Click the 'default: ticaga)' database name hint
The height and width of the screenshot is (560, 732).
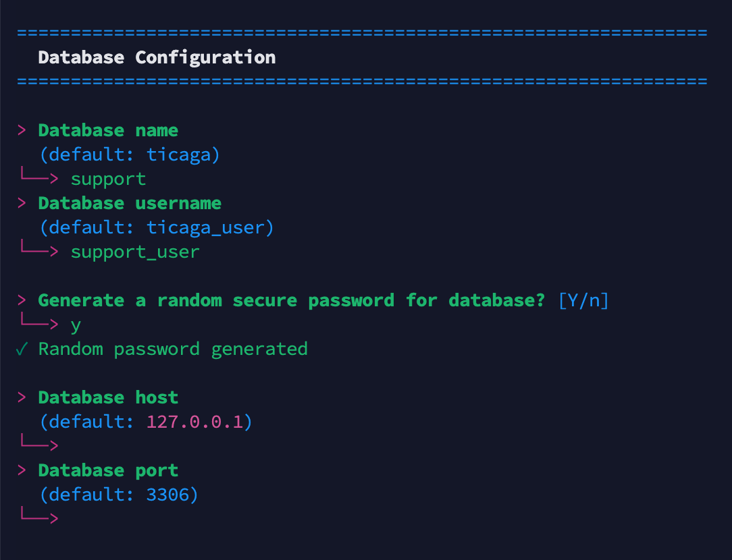point(130,155)
